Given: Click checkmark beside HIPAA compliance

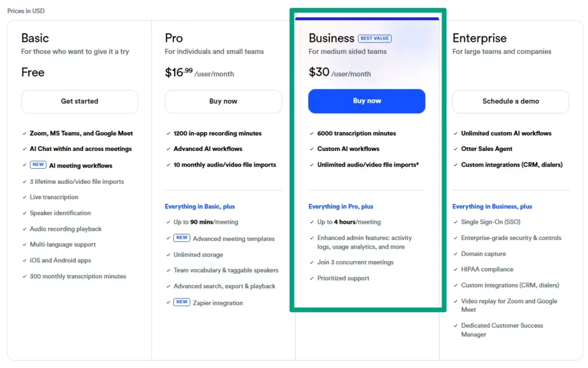Looking at the screenshot, I should (455, 270).
